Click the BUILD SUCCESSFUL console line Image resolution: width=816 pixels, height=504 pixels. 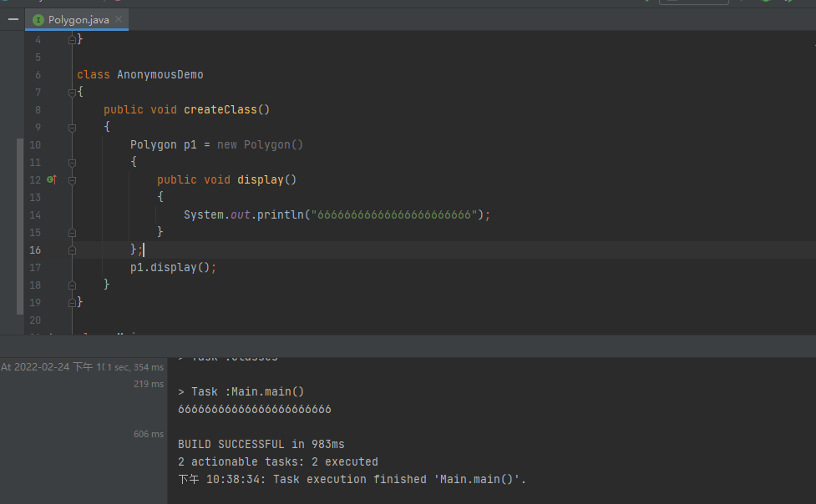point(261,444)
